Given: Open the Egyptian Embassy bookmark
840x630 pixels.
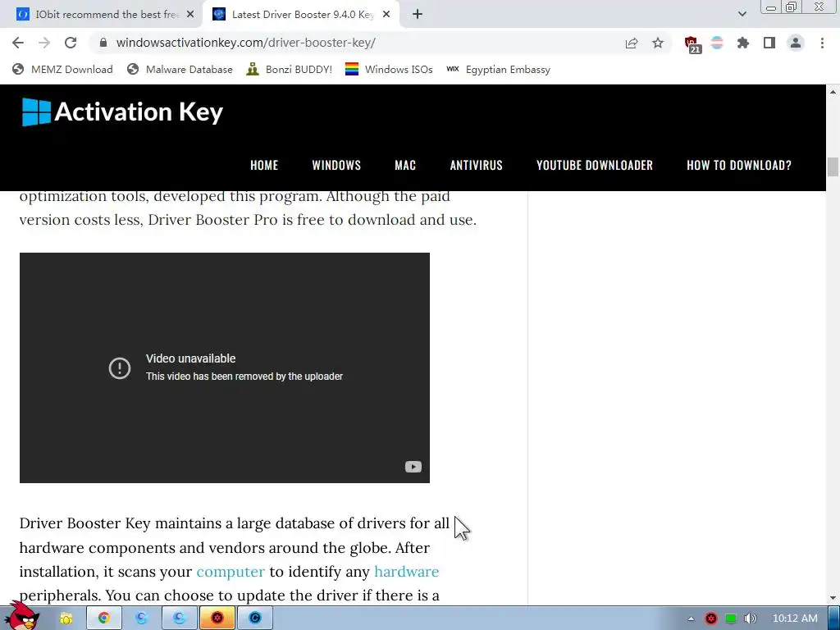Looking at the screenshot, I should 498,69.
